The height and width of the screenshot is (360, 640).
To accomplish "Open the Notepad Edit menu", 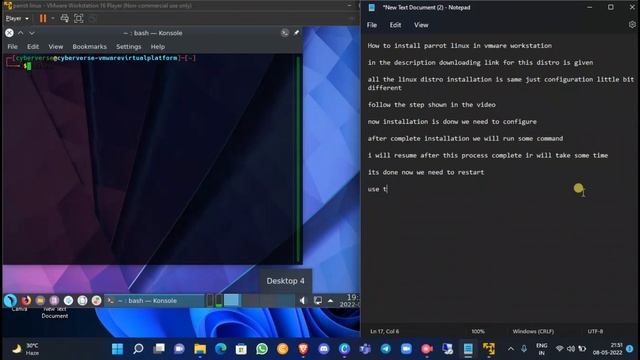I will tap(395, 25).
